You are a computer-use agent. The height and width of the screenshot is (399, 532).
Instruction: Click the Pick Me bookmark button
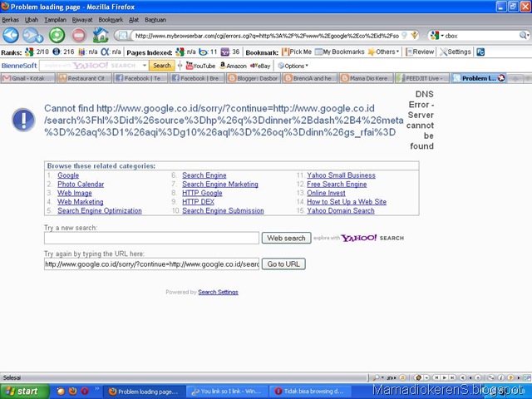tap(297, 52)
